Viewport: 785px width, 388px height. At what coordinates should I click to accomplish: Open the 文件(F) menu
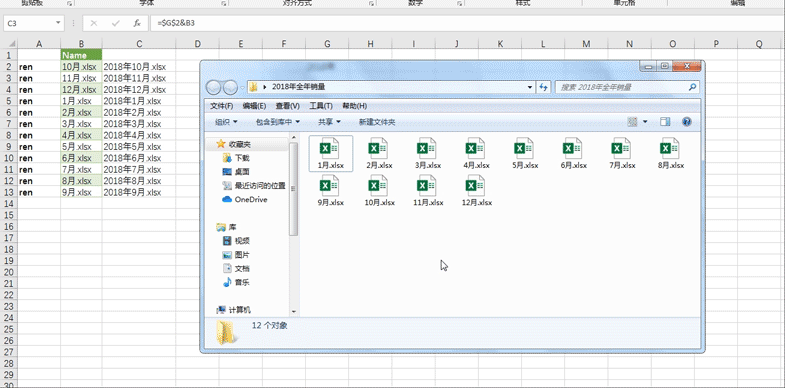pos(221,106)
